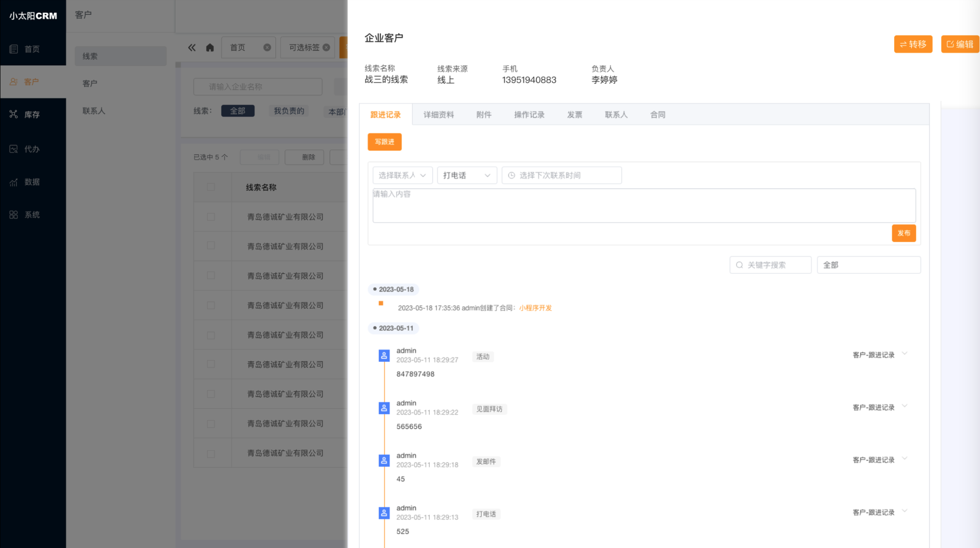The height and width of the screenshot is (548, 980).
Task: Open the 小程序开发 contract link
Action: tap(535, 308)
